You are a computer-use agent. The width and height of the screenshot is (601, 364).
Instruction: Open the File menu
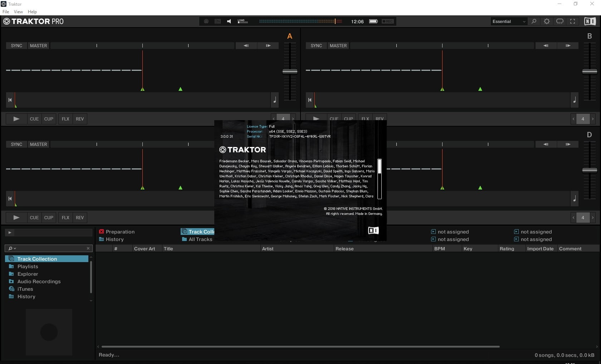6,12
